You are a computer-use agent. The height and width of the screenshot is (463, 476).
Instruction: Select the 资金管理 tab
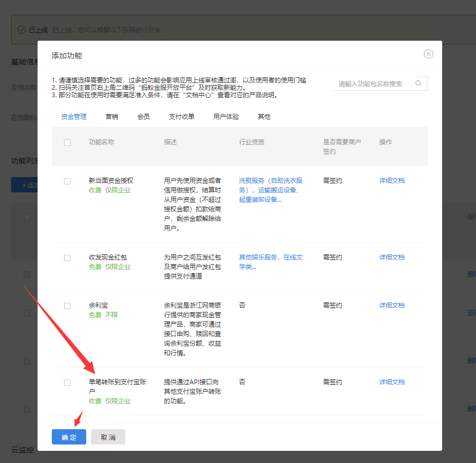pos(74,117)
